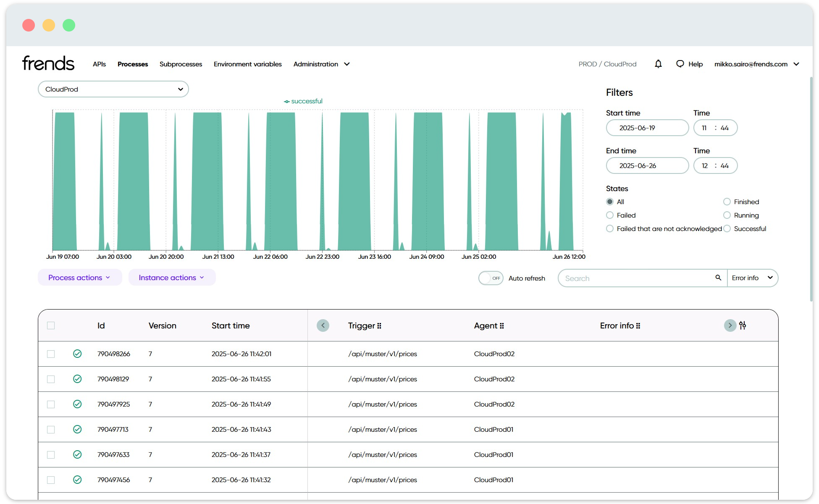Click the Help chat bubble icon
Image resolution: width=819 pixels, height=504 pixels.
pyautogui.click(x=680, y=64)
